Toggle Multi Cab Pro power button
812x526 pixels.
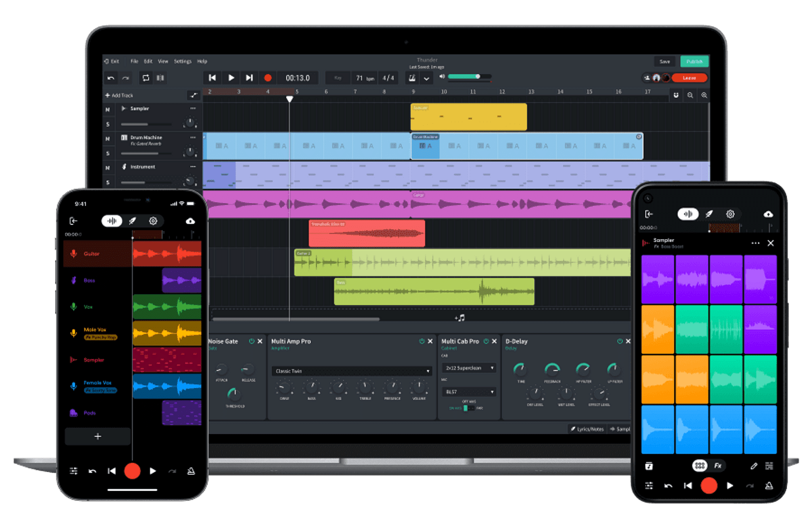486,341
